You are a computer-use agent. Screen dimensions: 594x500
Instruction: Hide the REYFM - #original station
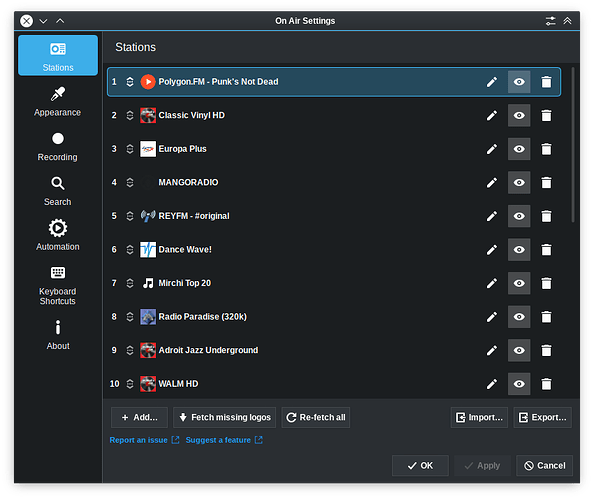(519, 216)
